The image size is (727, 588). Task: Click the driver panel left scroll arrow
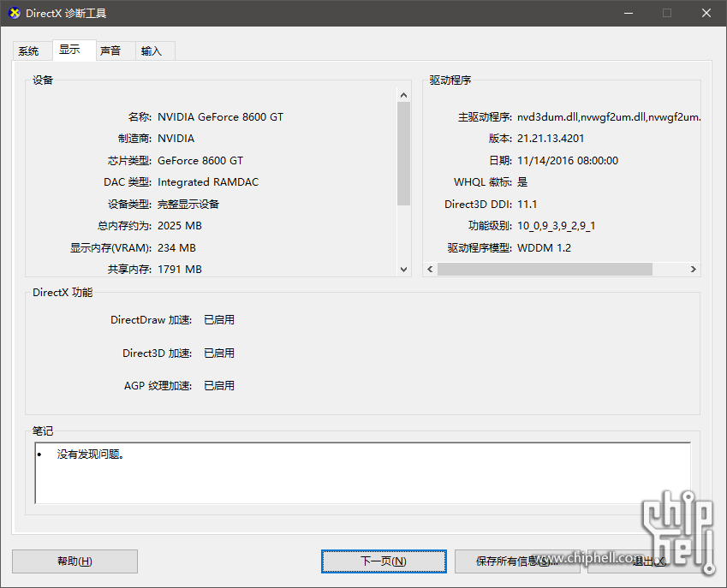click(x=430, y=270)
